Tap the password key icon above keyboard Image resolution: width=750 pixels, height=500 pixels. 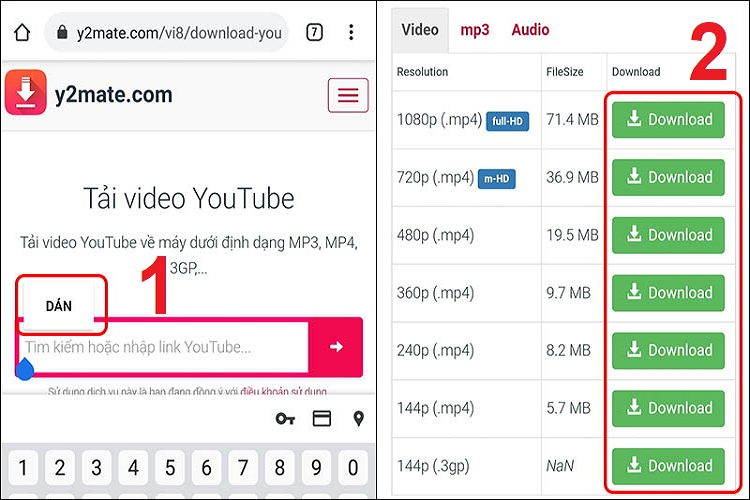285,419
